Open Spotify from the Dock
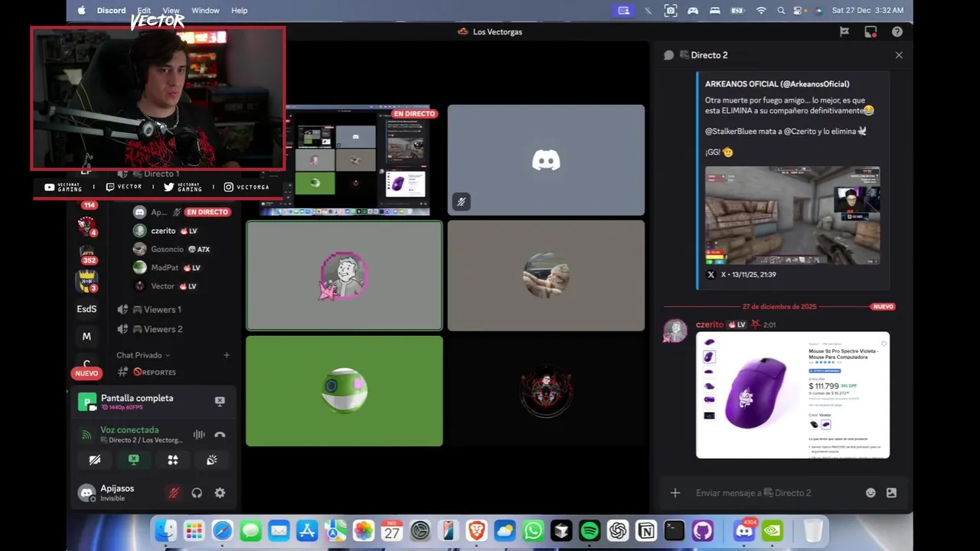 (x=590, y=530)
